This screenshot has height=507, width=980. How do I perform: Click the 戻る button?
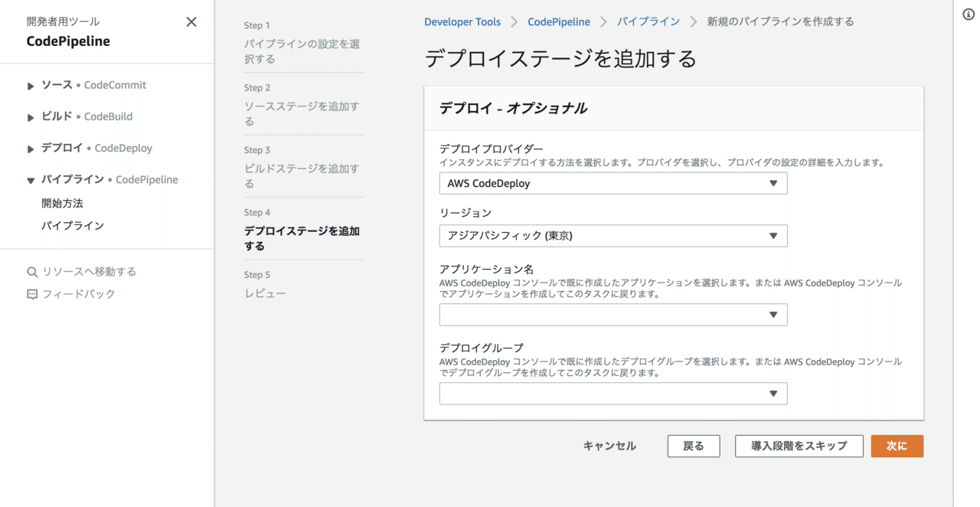(x=694, y=446)
